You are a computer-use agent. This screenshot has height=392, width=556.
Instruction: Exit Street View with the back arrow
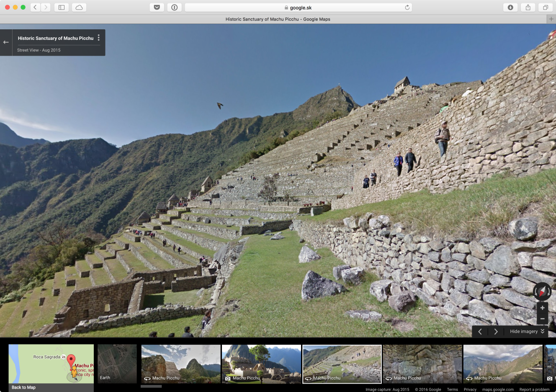click(6, 42)
